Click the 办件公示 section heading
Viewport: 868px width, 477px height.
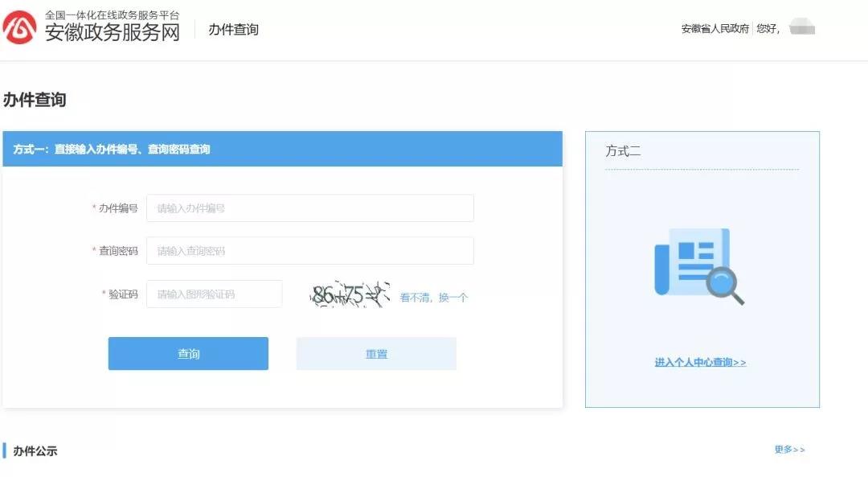[x=35, y=451]
